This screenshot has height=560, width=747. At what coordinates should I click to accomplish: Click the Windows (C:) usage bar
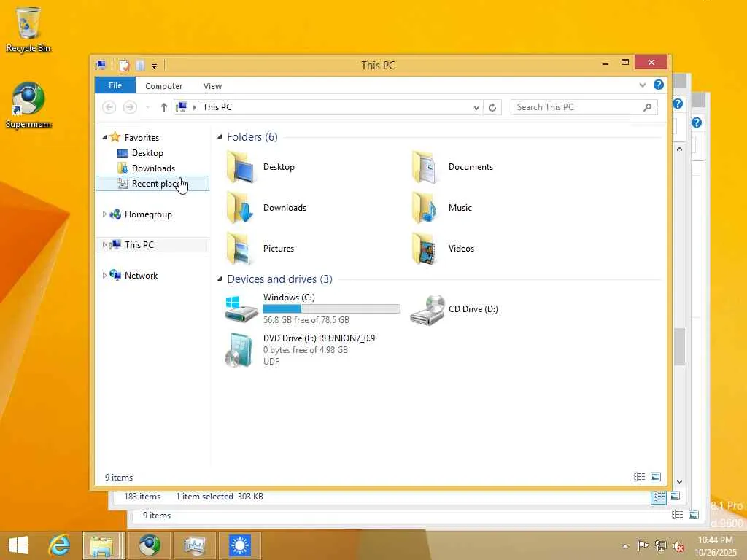tap(332, 308)
